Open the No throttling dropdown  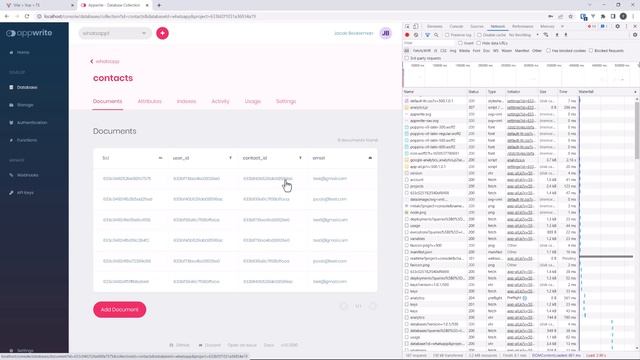point(524,35)
